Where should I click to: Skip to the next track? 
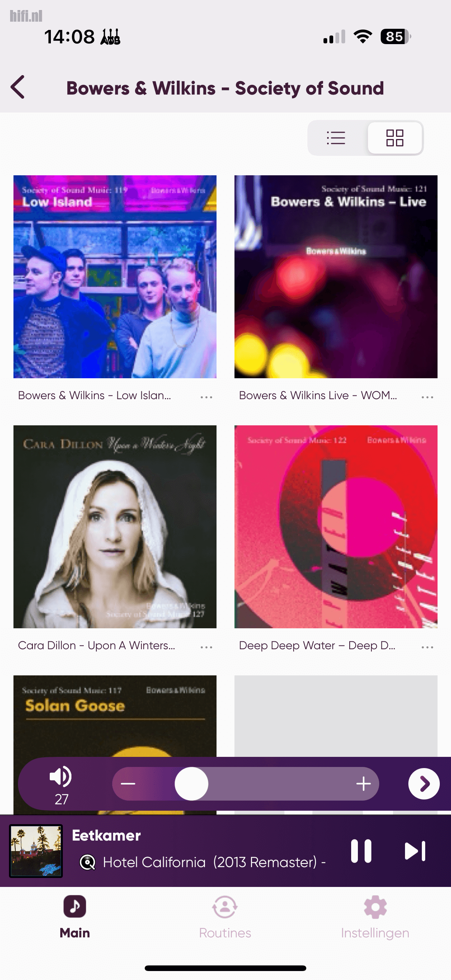pos(415,851)
